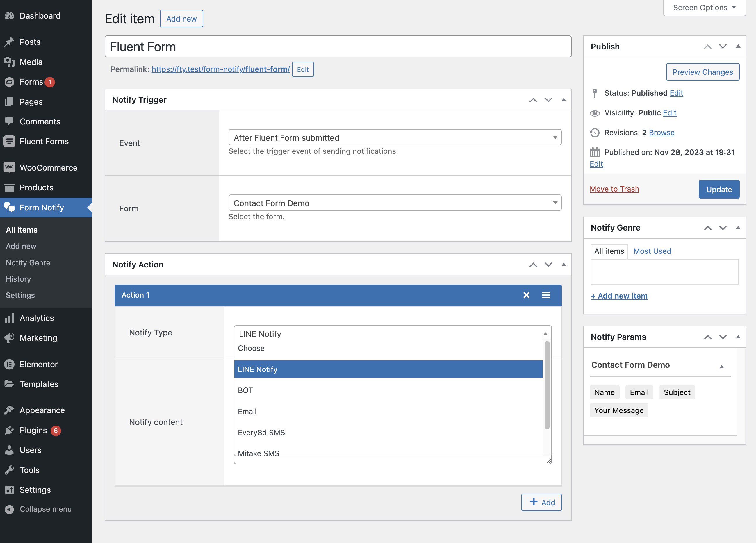Select Email notify type option
The width and height of the screenshot is (756, 543).
click(388, 411)
